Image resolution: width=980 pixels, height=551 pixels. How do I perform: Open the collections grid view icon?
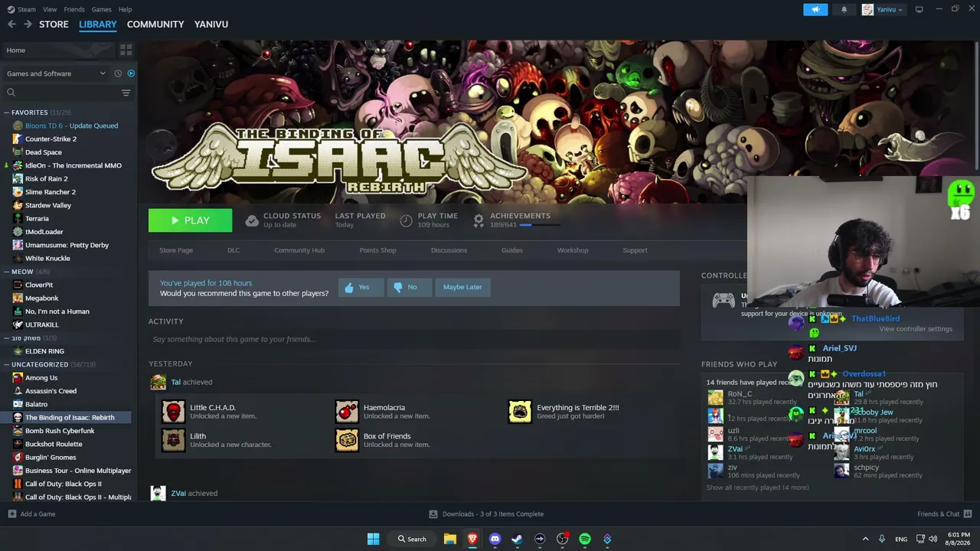pos(126,50)
